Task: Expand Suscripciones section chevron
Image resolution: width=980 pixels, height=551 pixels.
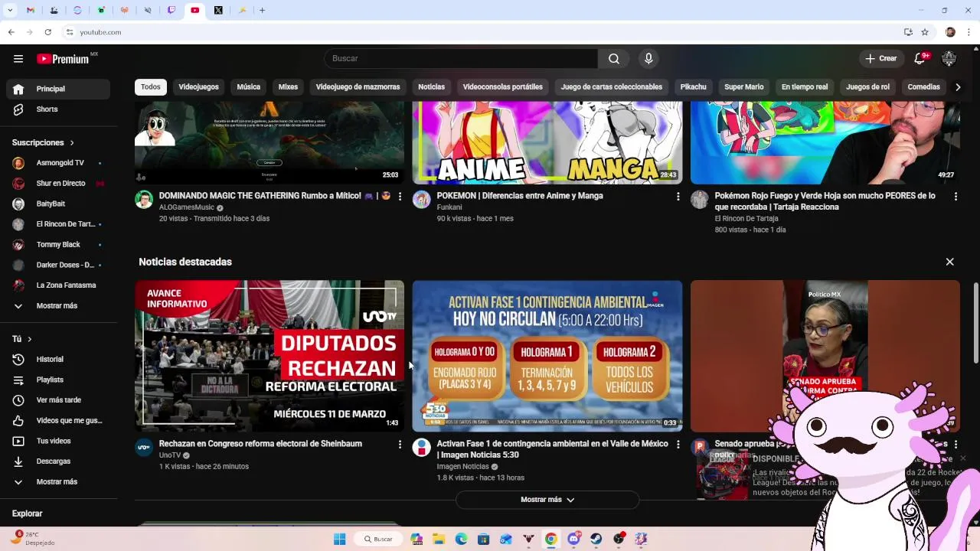Action: [72, 143]
